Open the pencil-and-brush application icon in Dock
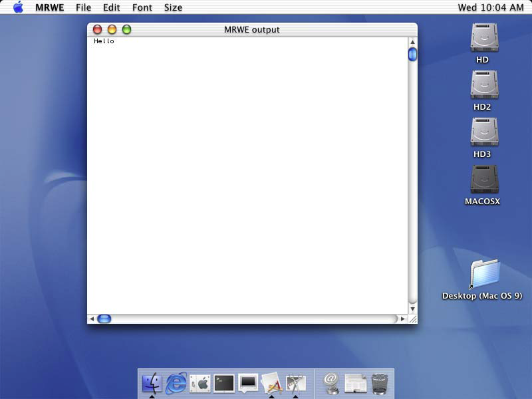532x399 pixels. (x=272, y=384)
